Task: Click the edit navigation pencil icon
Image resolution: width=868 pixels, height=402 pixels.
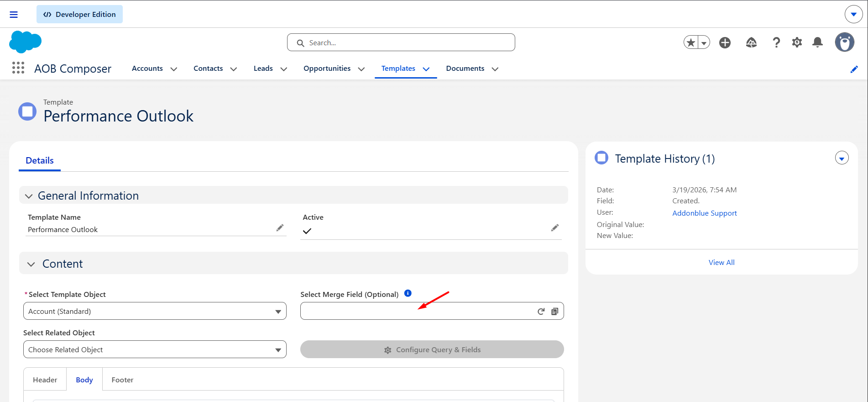Action: 854,69
